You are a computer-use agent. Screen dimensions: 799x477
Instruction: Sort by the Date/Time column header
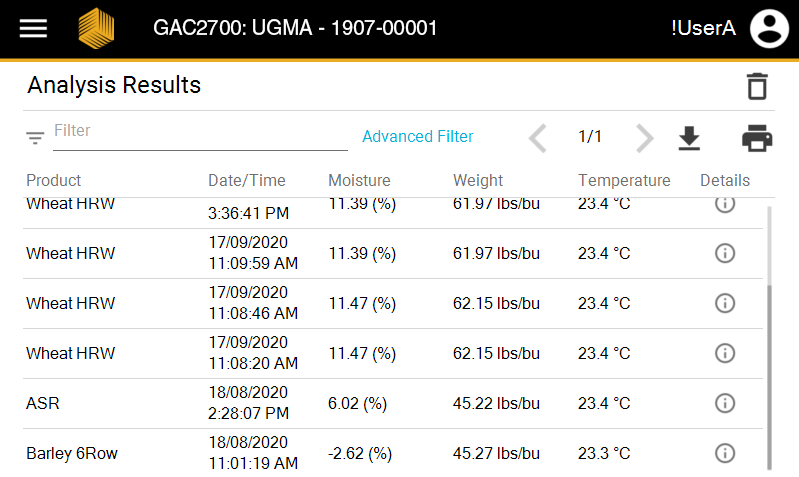point(246,180)
